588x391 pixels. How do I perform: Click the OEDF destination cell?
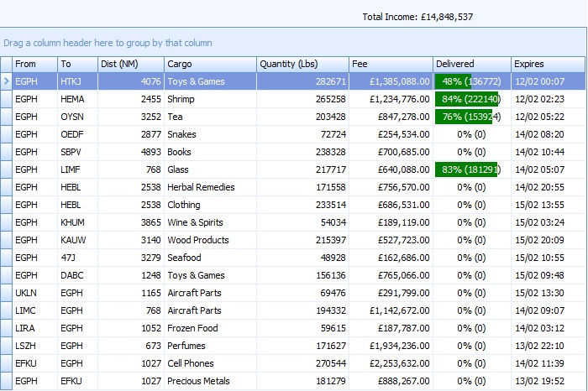coord(77,134)
